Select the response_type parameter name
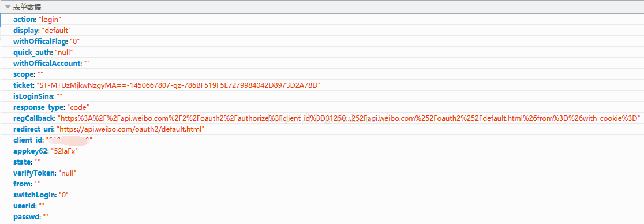 click(x=38, y=107)
